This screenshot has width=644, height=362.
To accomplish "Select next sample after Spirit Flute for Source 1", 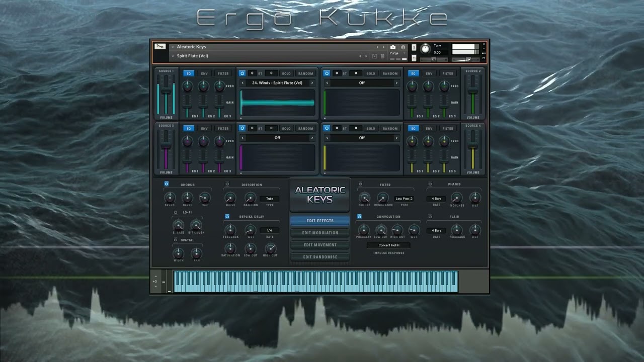I will click(312, 82).
